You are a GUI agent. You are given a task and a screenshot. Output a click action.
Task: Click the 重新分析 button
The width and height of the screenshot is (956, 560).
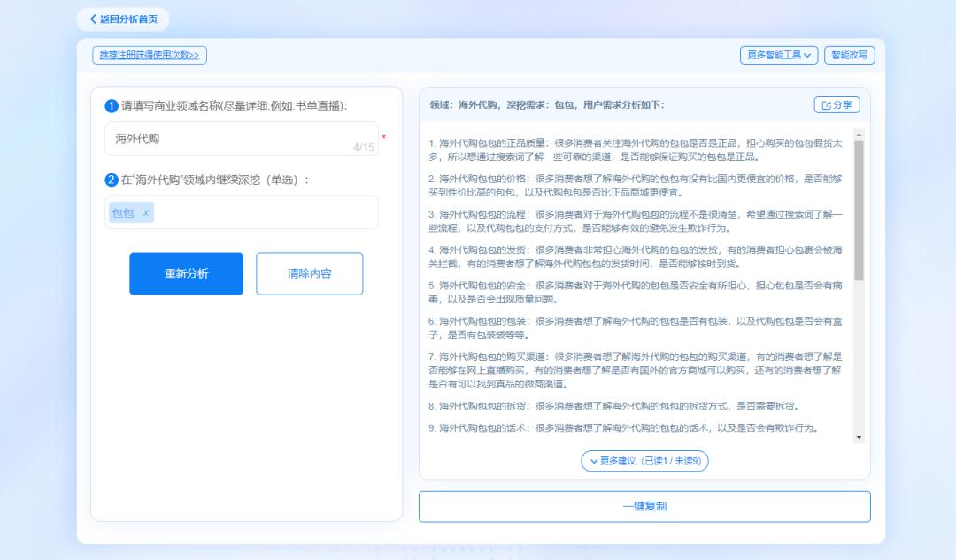pyautogui.click(x=186, y=273)
